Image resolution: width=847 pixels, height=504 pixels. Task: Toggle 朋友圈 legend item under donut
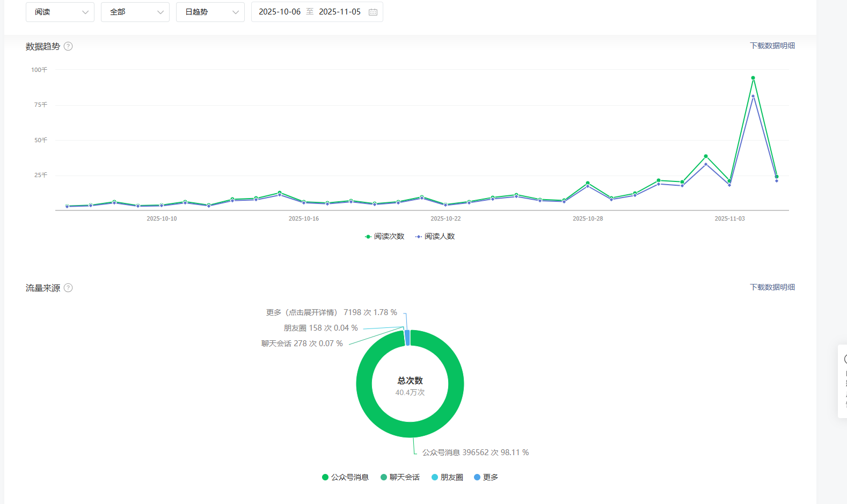(x=447, y=477)
